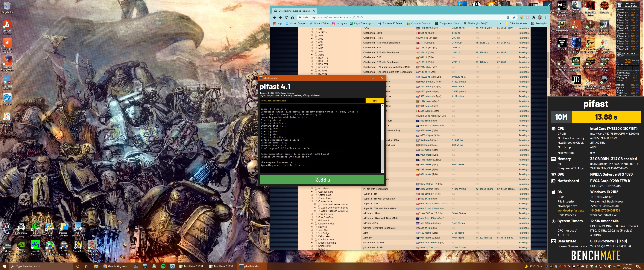Switch to BenchMate 0.10.9 P... taskbar window

click(192, 266)
